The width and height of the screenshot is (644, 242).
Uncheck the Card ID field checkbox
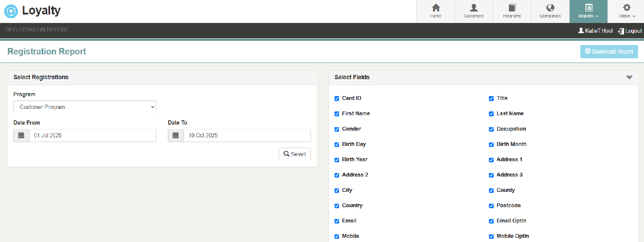coord(337,99)
